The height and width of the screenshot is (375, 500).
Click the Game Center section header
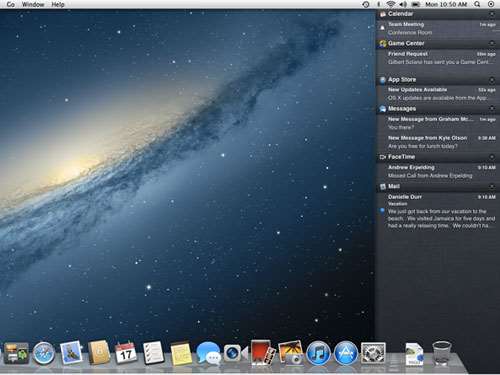pyautogui.click(x=438, y=43)
